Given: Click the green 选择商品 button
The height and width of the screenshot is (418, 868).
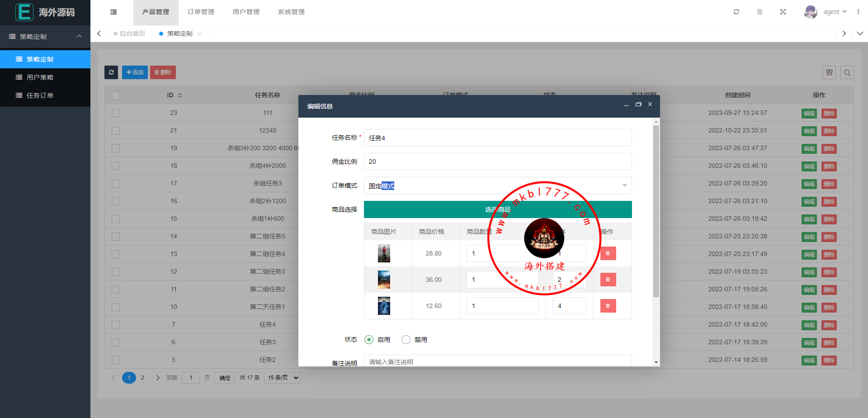Looking at the screenshot, I should [498, 209].
